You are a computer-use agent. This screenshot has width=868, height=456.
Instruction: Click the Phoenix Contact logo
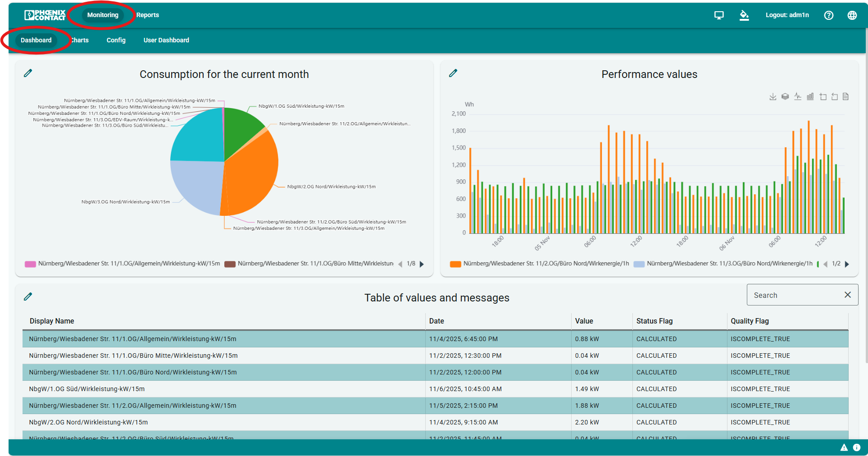[x=45, y=15]
